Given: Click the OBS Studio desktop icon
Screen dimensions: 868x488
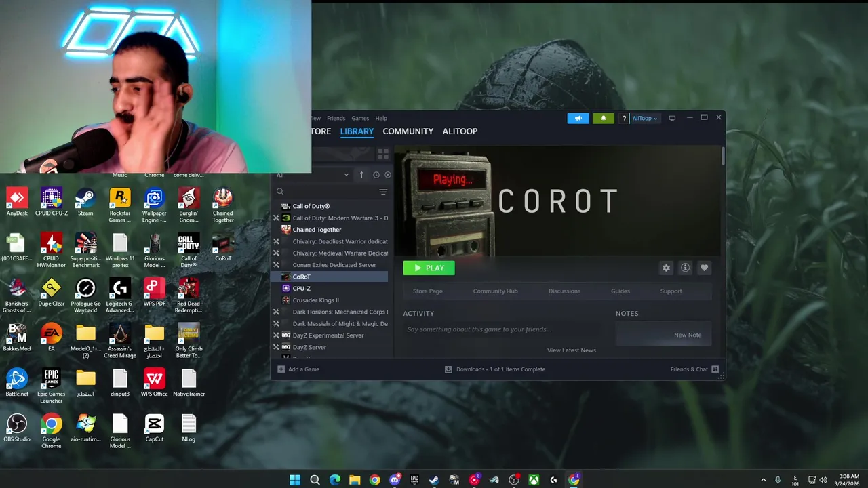Looking at the screenshot, I should (x=17, y=428).
